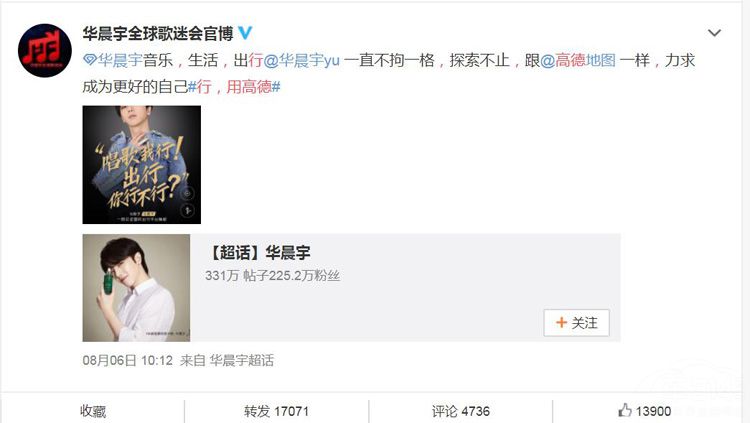Viewport: 750px width, 423px height.
Task: Follow the super-topic with +关注 button
Action: [576, 323]
